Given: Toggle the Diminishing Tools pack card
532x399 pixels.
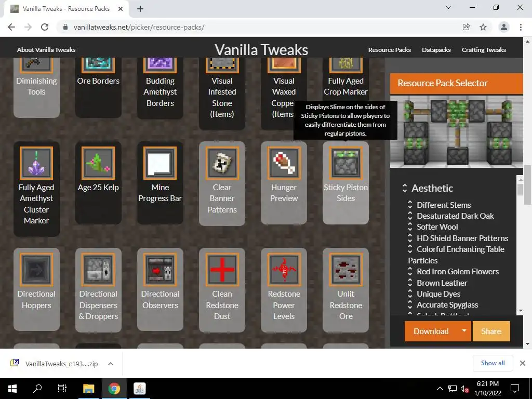Looking at the screenshot, I should tap(36, 87).
